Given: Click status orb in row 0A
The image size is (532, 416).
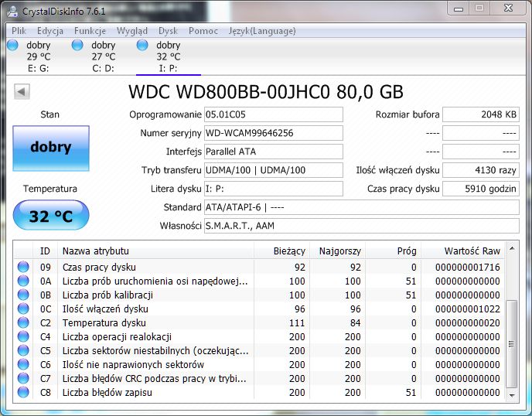Looking at the screenshot, I should 23,281.
